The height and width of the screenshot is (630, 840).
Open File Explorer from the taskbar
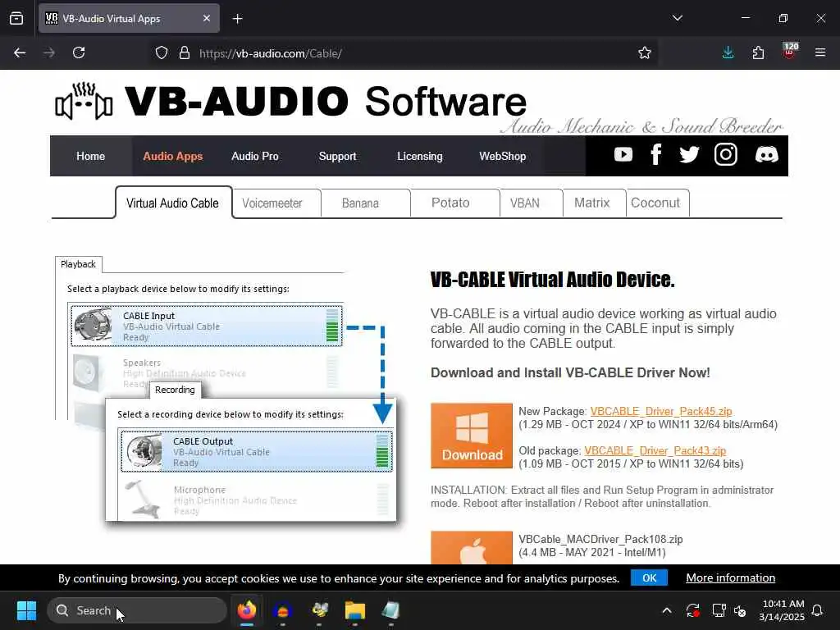point(354,610)
